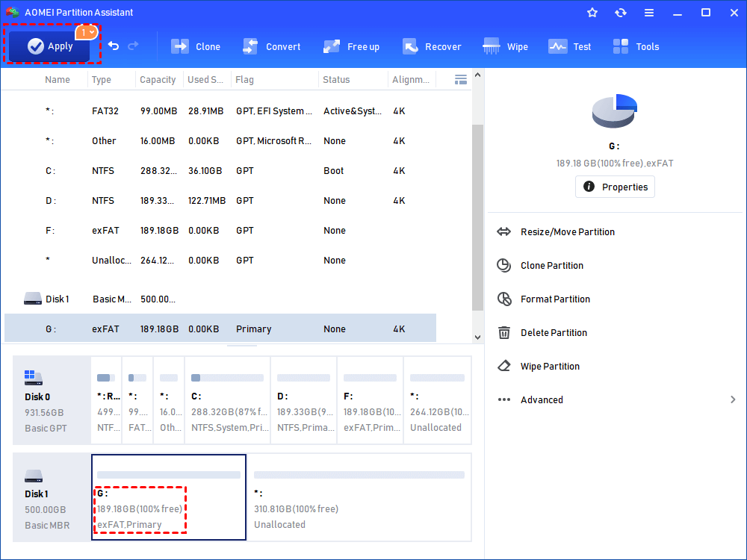Select the Other 16.00MB partition row
Viewport: 747px width, 560px height.
pos(220,141)
